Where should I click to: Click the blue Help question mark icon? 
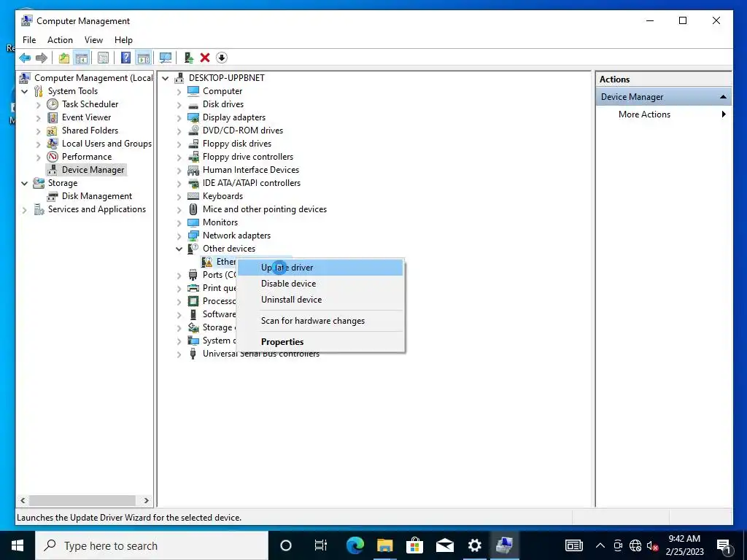pyautogui.click(x=125, y=58)
